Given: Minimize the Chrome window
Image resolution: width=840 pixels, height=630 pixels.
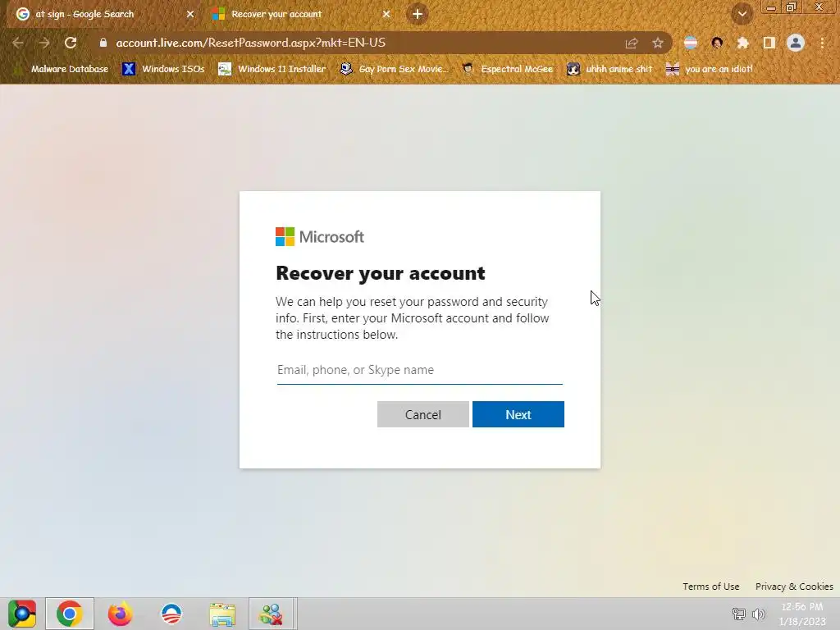Looking at the screenshot, I should point(771,7).
